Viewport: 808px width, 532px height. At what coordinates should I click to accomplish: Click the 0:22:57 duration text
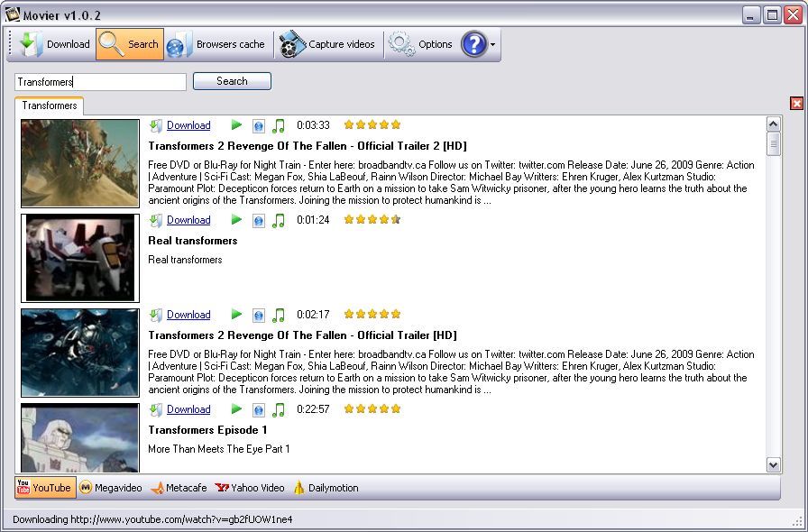click(313, 410)
